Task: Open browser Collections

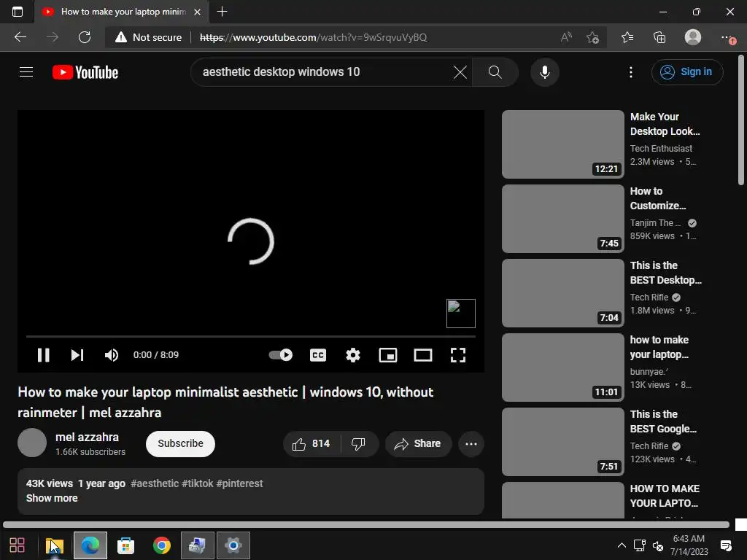Action: click(659, 37)
